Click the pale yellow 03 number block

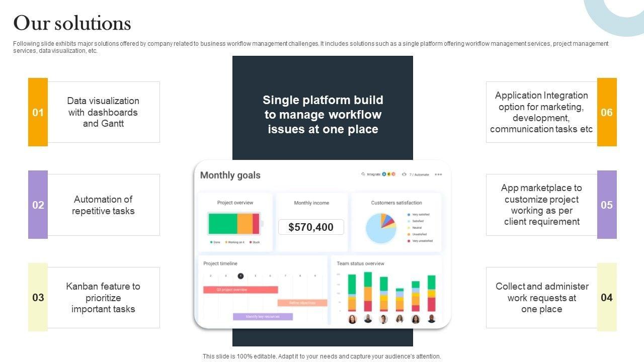pyautogui.click(x=38, y=297)
